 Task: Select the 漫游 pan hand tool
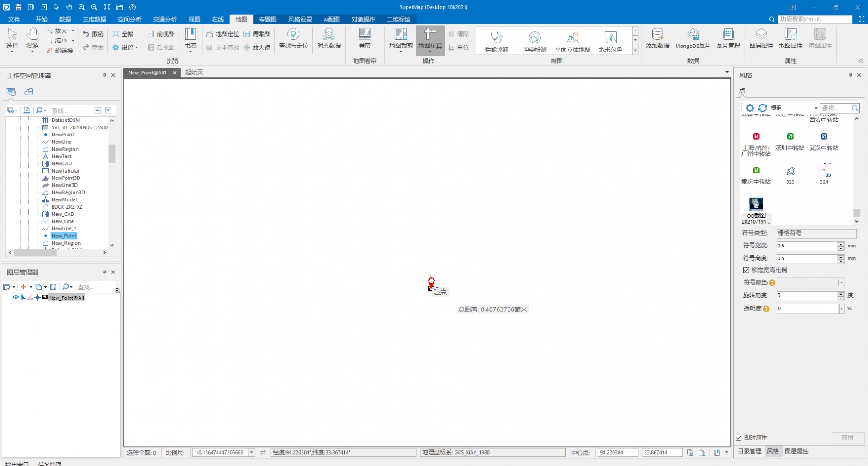[32, 39]
